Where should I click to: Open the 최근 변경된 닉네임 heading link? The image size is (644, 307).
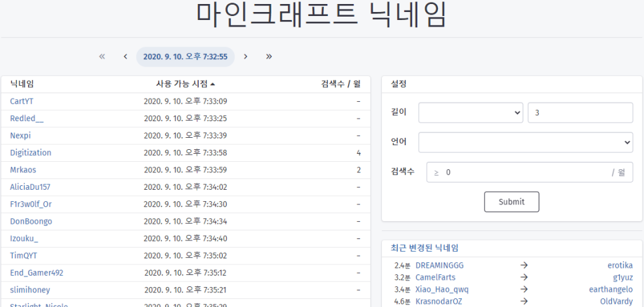[x=425, y=248]
